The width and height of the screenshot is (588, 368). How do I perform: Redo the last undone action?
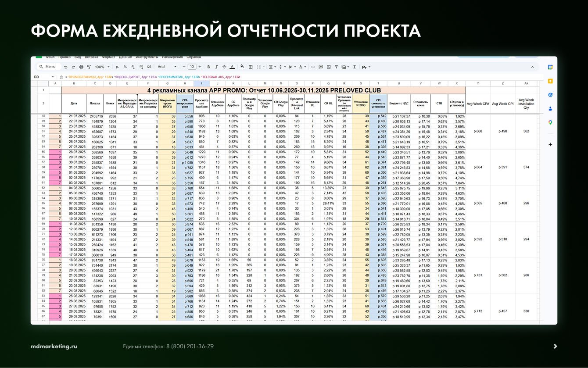[73, 67]
